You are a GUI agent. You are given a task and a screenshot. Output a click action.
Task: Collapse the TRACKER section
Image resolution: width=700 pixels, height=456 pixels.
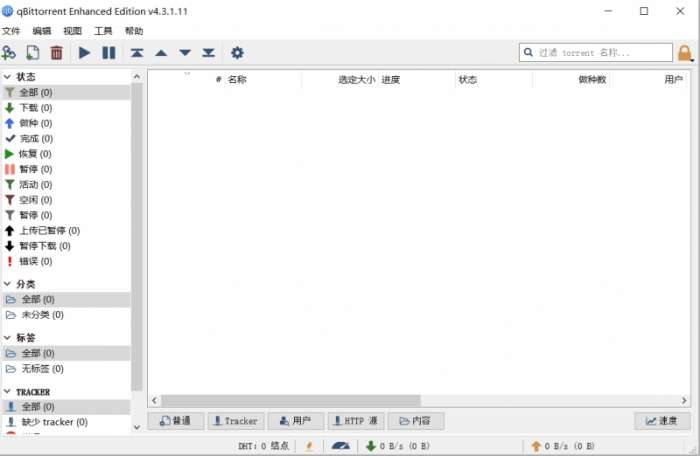(7, 392)
